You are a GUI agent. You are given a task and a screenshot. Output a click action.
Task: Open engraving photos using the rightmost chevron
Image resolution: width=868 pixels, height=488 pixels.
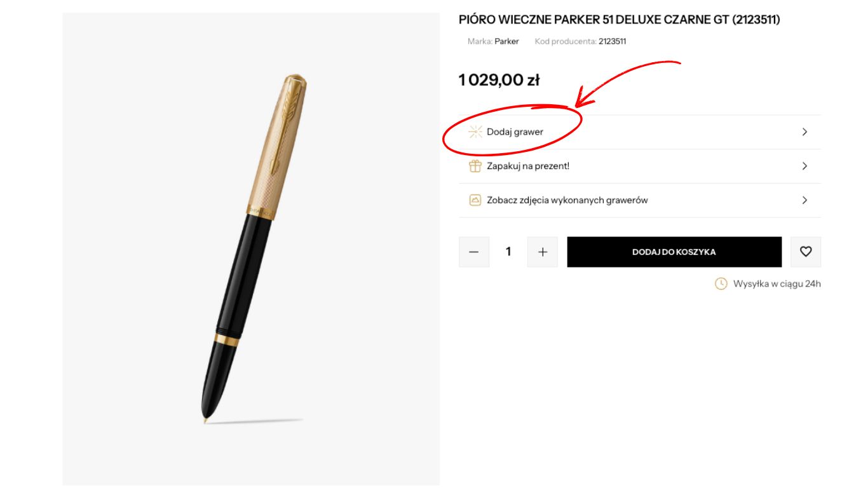click(804, 200)
